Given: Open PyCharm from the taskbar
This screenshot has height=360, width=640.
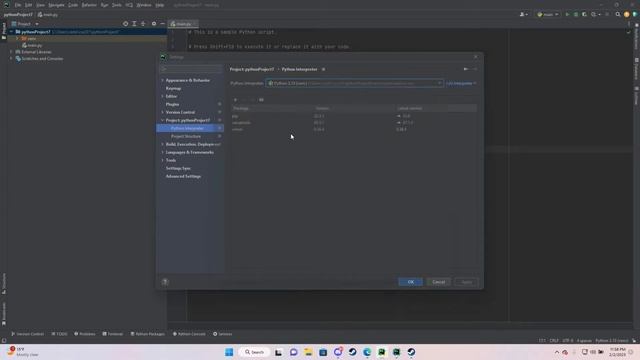Looking at the screenshot, I should (x=382, y=352).
